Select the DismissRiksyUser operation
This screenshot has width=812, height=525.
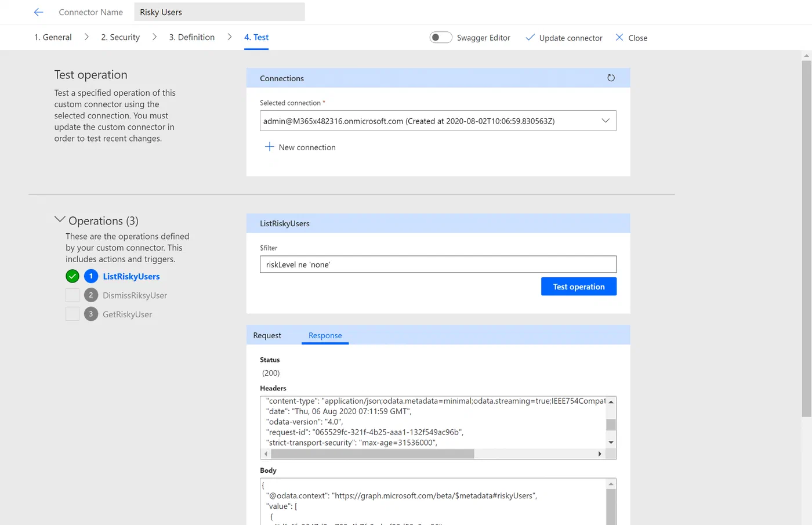coord(135,295)
